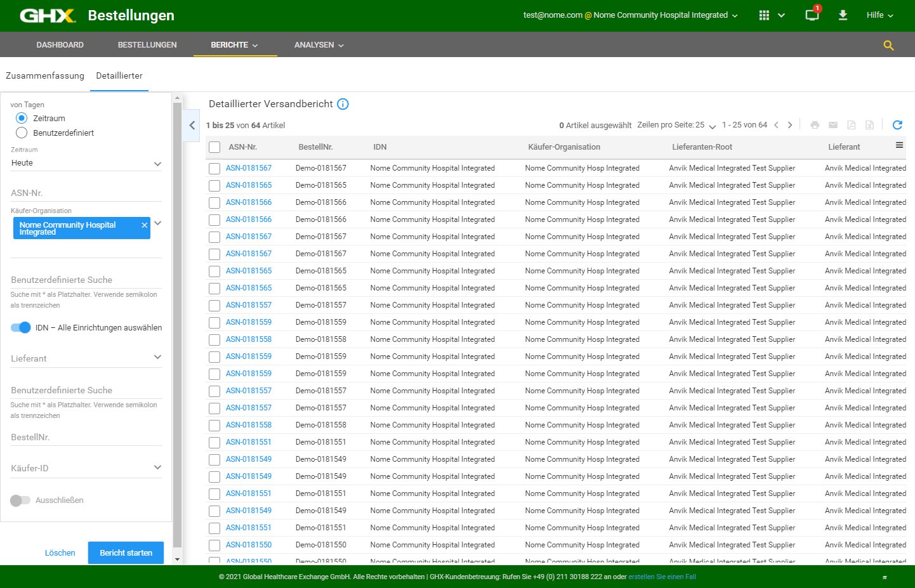Open report info icon beside title
The width and height of the screenshot is (915, 588).
click(x=343, y=104)
